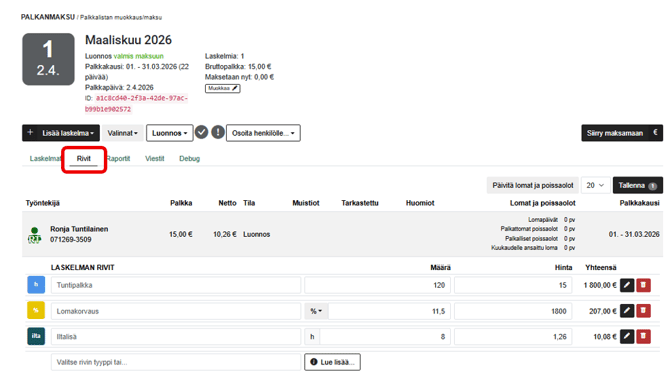Click the Ronja Tuntilainen employee name
This screenshot has width=670, height=380.
(79, 229)
